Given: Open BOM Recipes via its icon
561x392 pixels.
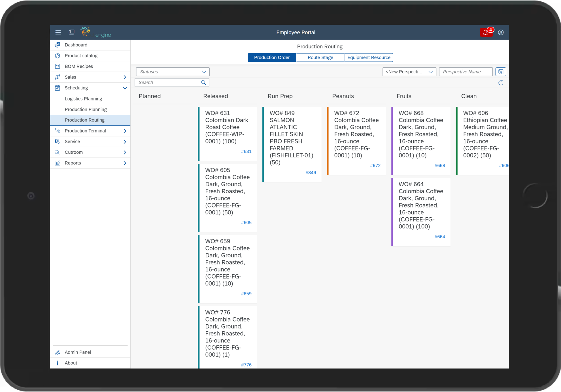Looking at the screenshot, I should click(x=58, y=66).
